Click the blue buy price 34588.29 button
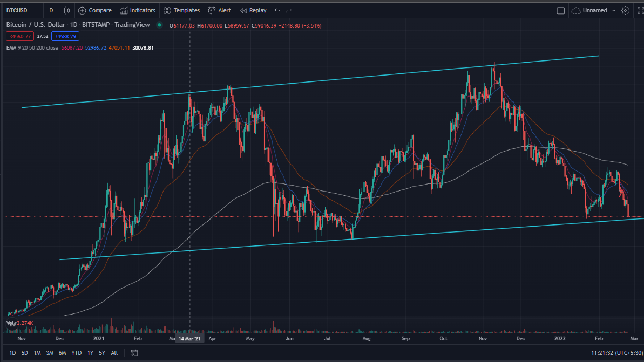This screenshot has height=362, width=644. click(65, 36)
